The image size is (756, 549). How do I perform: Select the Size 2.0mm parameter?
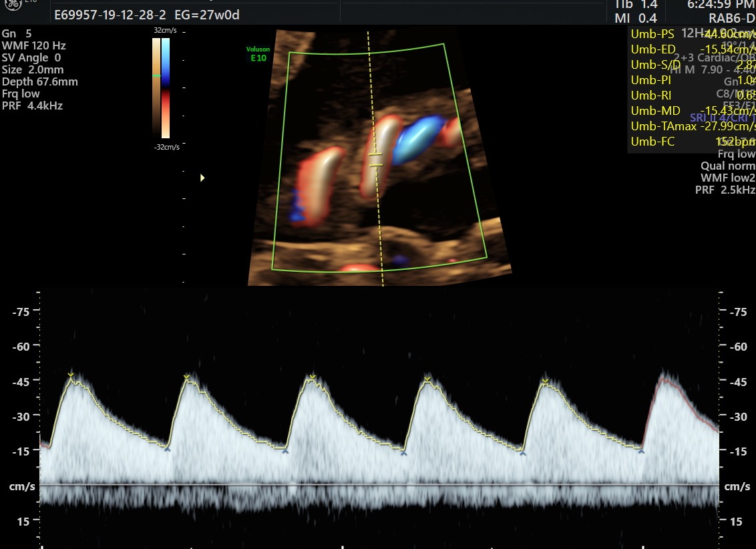(x=33, y=70)
